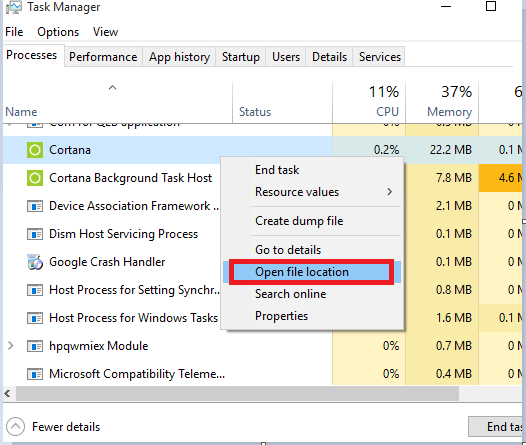The image size is (526, 445).
Task: Click the Host Process for Setting Synchr icon
Action: (x=35, y=290)
